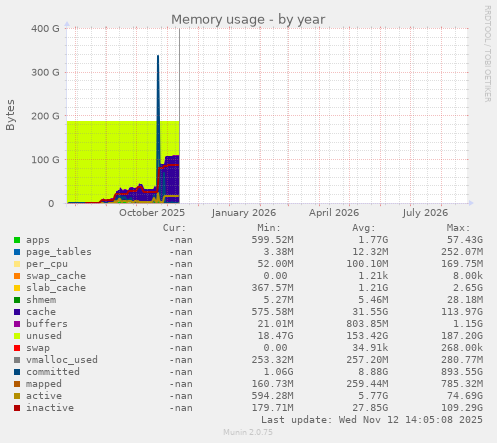497x443 pixels.
Task: Click the inactive max value 109.29G
Action: click(462, 408)
